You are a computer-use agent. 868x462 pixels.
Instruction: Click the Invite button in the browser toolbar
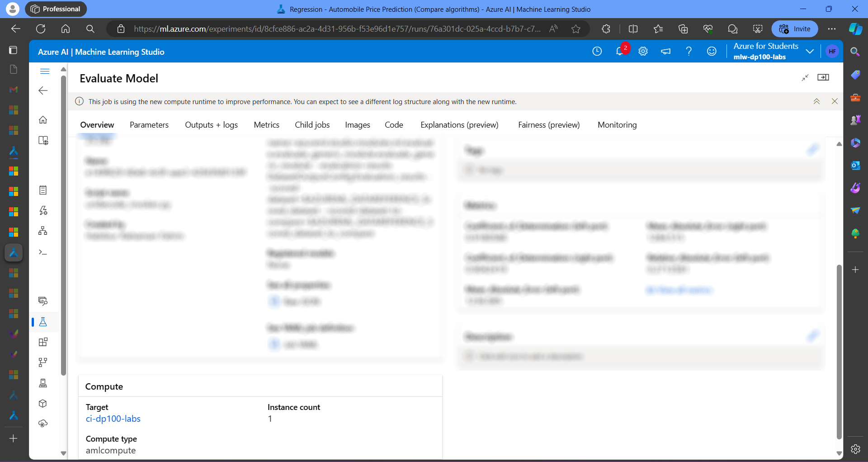[795, 29]
